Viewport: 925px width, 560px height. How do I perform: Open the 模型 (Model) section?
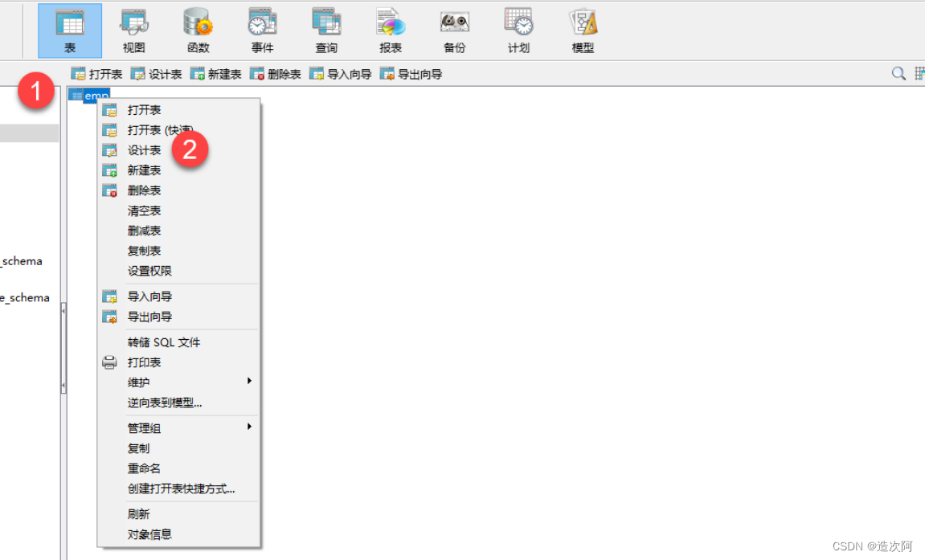[x=583, y=31]
